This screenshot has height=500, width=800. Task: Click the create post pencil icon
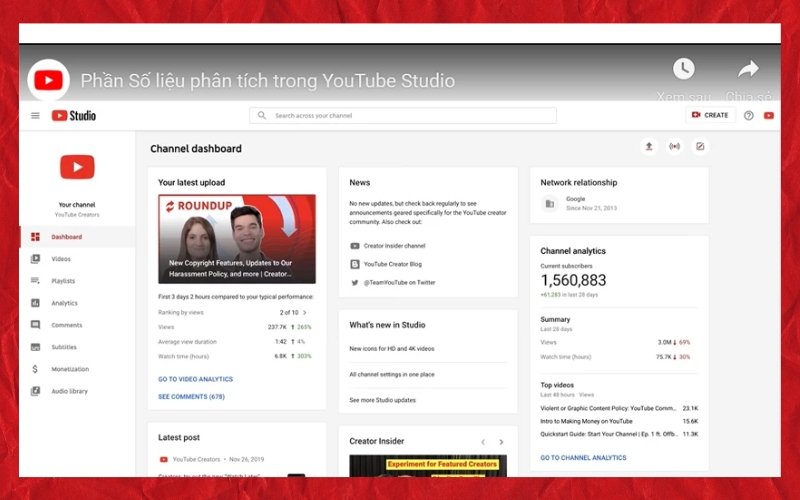700,146
